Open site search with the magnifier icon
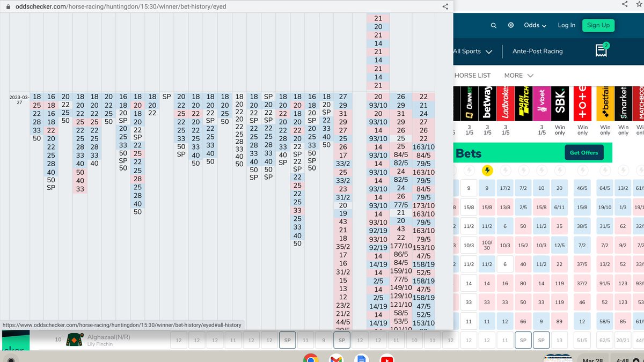This screenshot has height=362, width=644. coord(494,25)
